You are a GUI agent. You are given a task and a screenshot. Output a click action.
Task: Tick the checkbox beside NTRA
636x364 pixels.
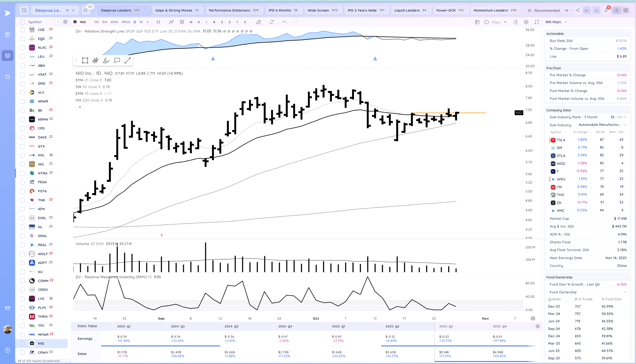click(x=22, y=173)
